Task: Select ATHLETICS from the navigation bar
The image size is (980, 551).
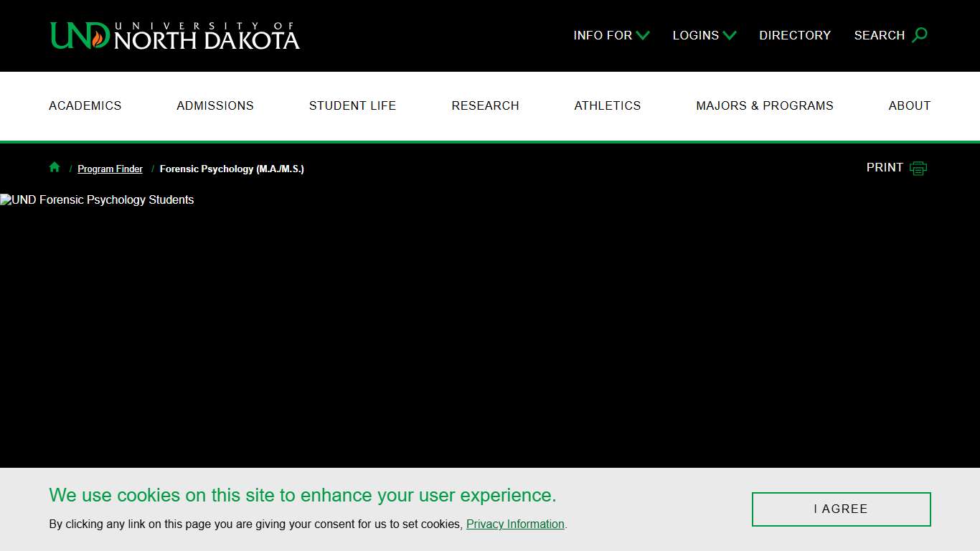Action: (x=608, y=105)
